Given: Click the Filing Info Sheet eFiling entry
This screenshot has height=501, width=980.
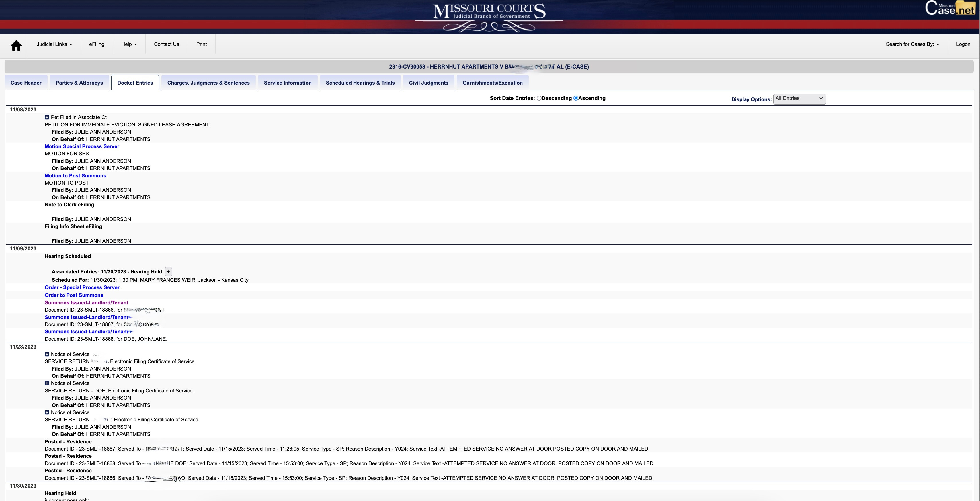Looking at the screenshot, I should tap(73, 226).
